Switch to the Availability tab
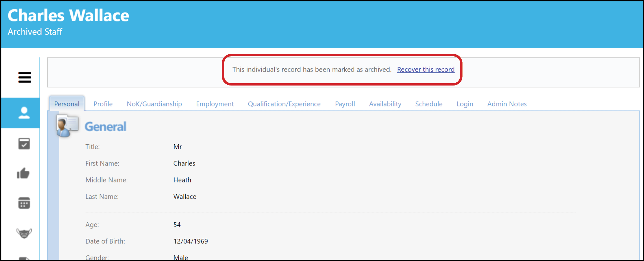This screenshot has height=261, width=644. point(385,104)
